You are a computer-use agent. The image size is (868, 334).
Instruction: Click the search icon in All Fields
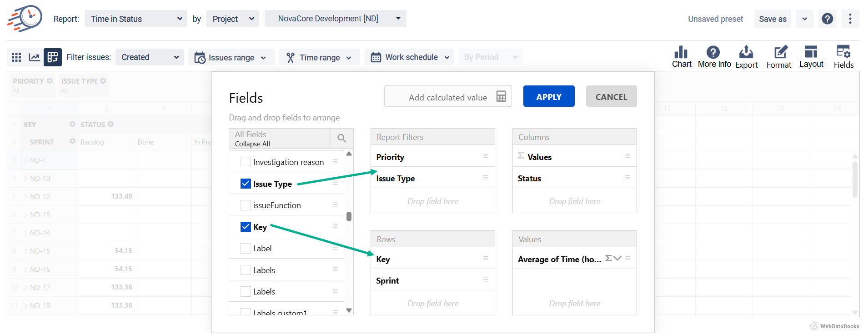coord(342,138)
